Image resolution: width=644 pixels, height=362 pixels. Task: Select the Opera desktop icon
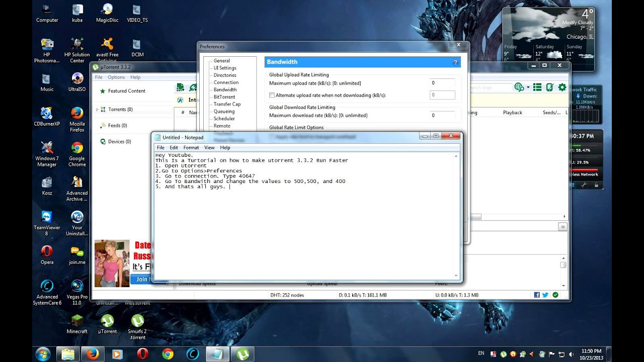point(47,255)
